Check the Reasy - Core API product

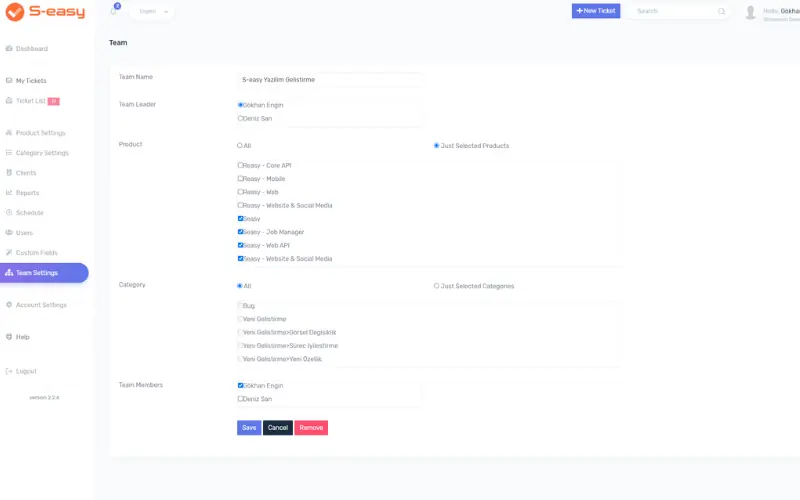pos(240,165)
